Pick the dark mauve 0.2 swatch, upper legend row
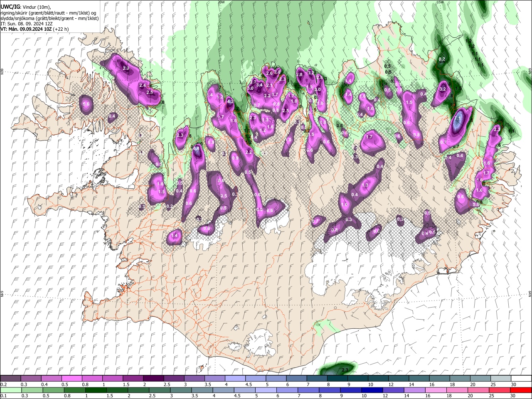 [x=11, y=379]
